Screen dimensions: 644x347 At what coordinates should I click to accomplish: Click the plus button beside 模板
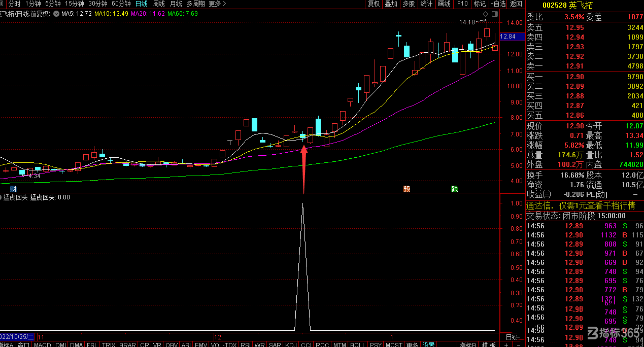tap(506, 344)
